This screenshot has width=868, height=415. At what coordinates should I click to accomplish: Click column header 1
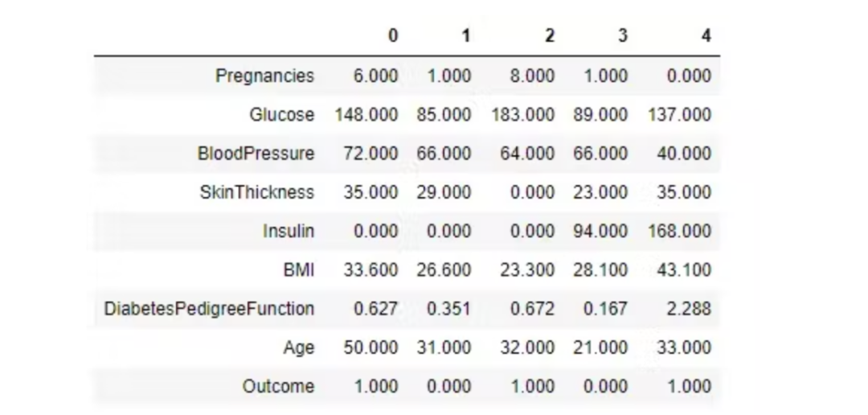pyautogui.click(x=466, y=36)
